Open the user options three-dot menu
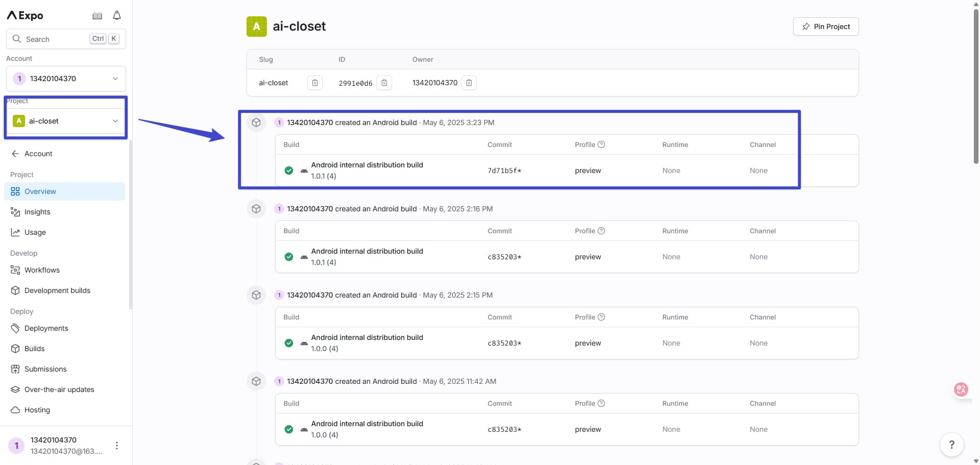Image resolution: width=980 pixels, height=465 pixels. pyautogui.click(x=117, y=446)
